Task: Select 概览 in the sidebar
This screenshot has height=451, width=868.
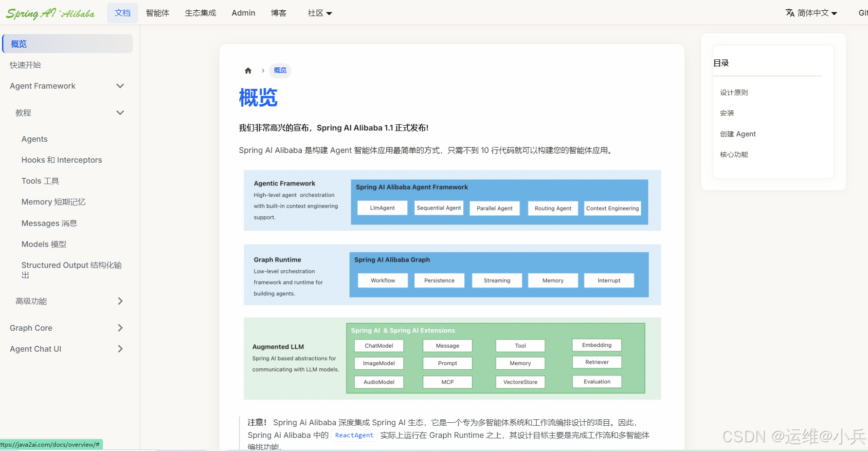Action: (x=68, y=44)
